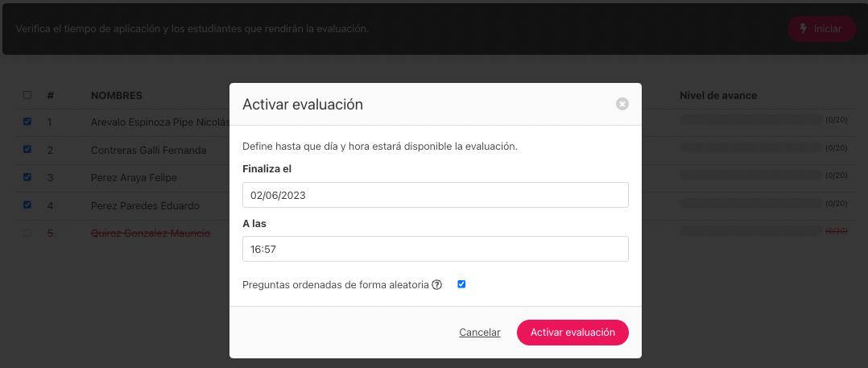868x368 pixels.
Task: Click the help question mark icon
Action: [x=436, y=285]
